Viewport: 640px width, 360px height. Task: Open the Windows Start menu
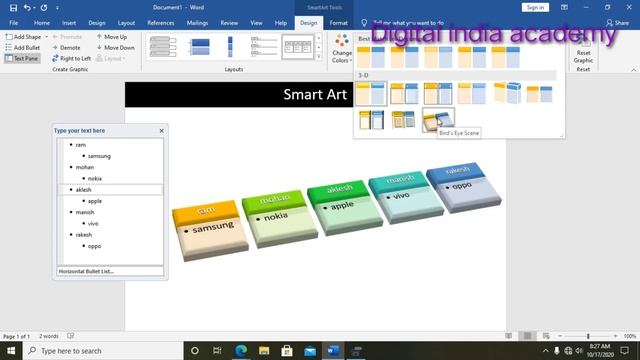(x=11, y=351)
